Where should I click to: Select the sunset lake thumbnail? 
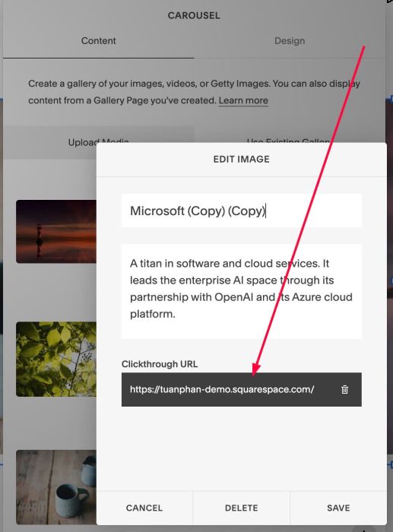(x=56, y=231)
